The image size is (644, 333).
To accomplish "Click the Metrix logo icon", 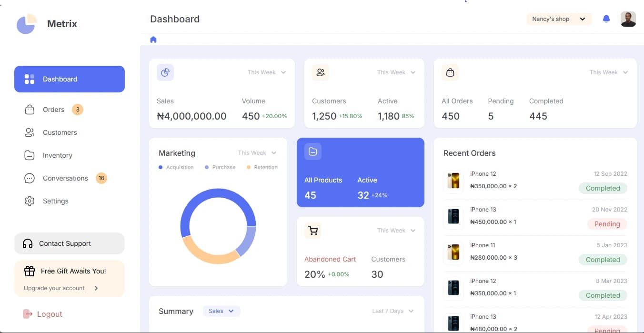I will [27, 24].
